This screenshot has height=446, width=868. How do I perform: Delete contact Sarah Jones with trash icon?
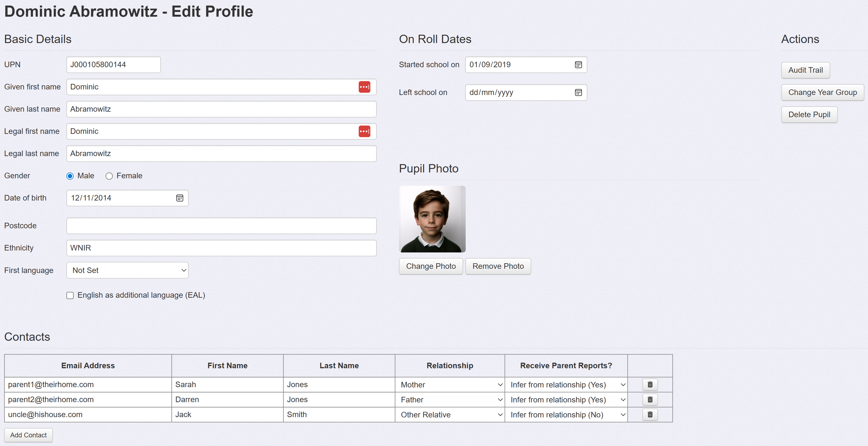tap(650, 384)
